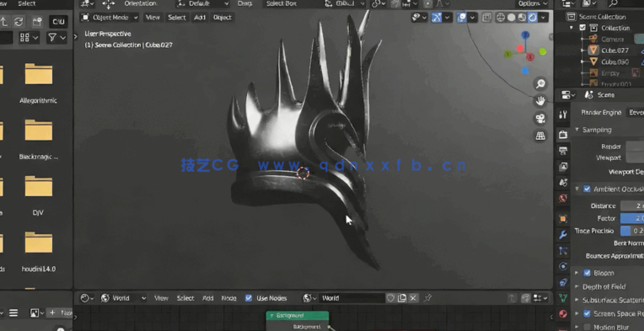The height and width of the screenshot is (331, 644).
Task: Select material preview viewport shading
Action: (522, 17)
